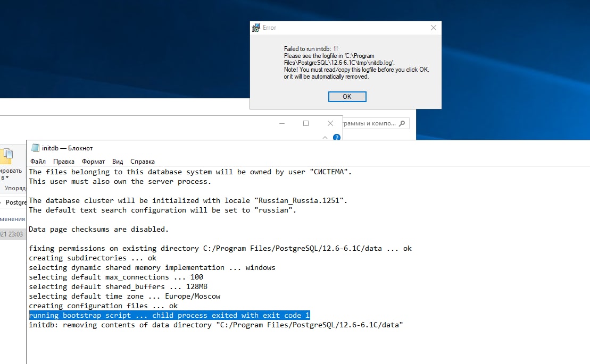590x364 pixels.
Task: Open the Файл menu in Notepad
Action: [38, 162]
